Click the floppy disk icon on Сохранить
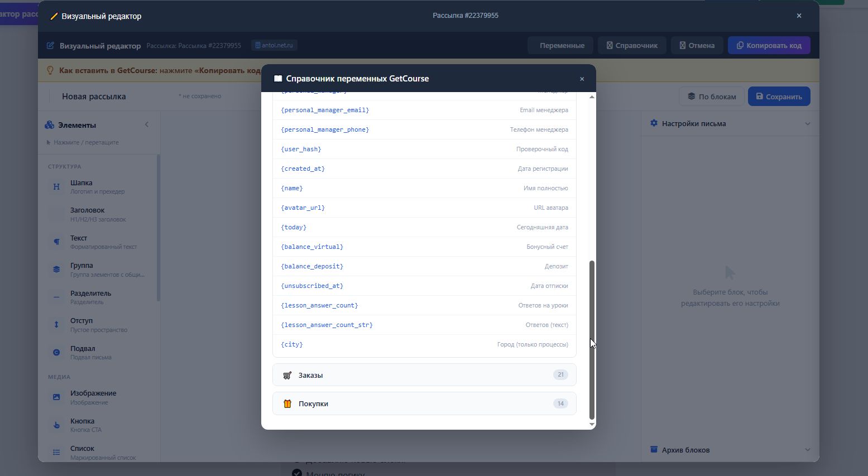 [759, 97]
